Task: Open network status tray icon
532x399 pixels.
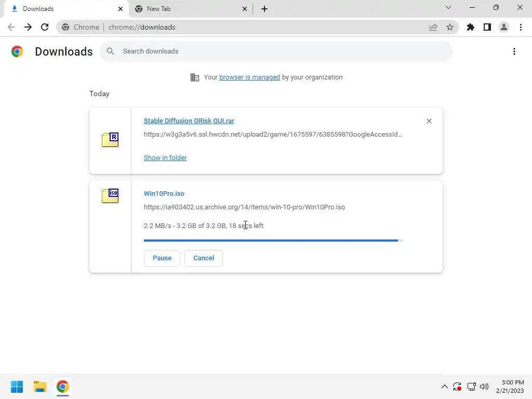Action: point(471,387)
